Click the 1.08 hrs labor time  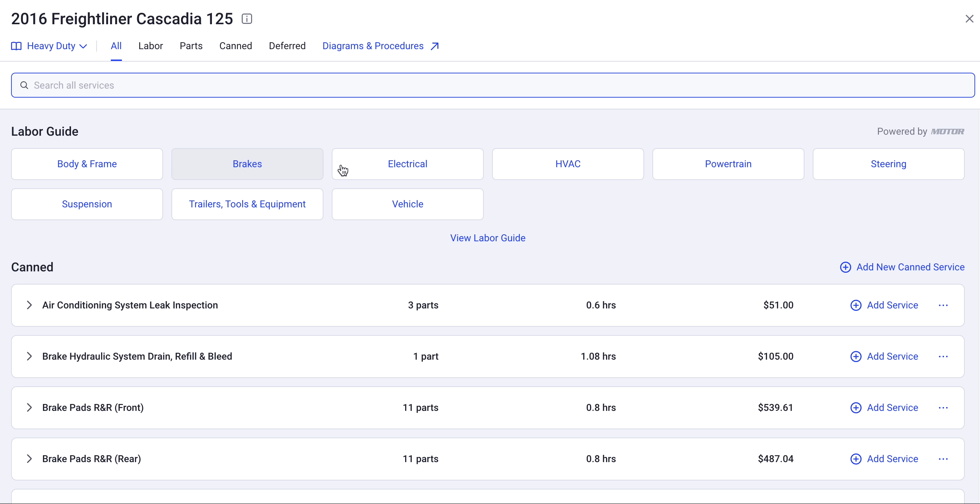point(598,357)
